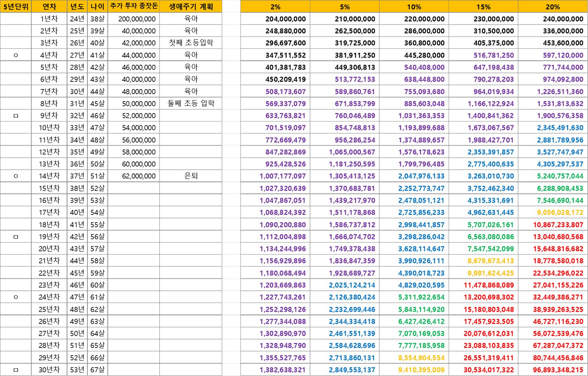Click the value 1,382,638,321
588x376 pixels.
coord(283,370)
